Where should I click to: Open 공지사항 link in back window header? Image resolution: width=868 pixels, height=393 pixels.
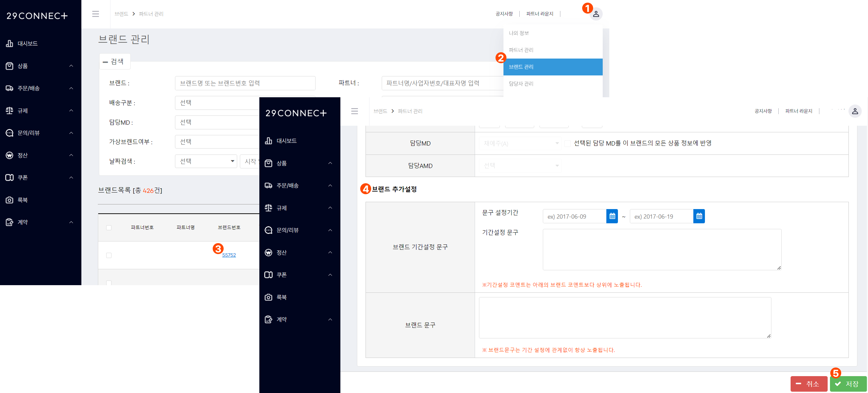(504, 14)
